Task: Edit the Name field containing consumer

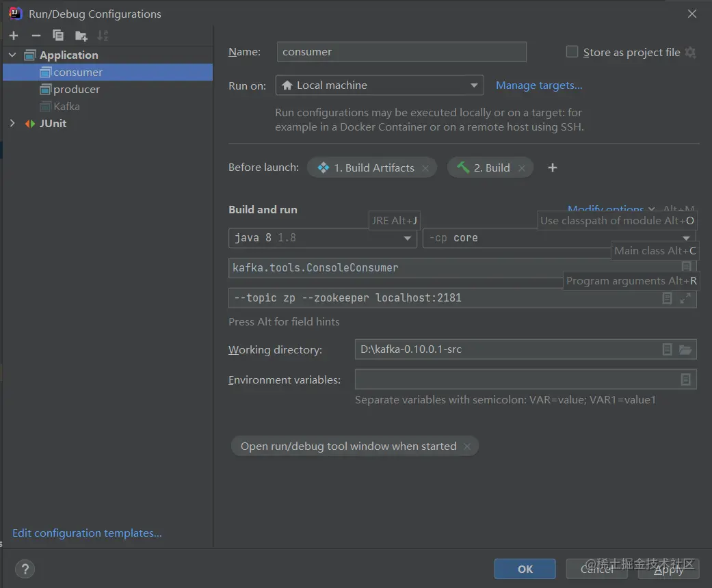Action: pyautogui.click(x=401, y=52)
